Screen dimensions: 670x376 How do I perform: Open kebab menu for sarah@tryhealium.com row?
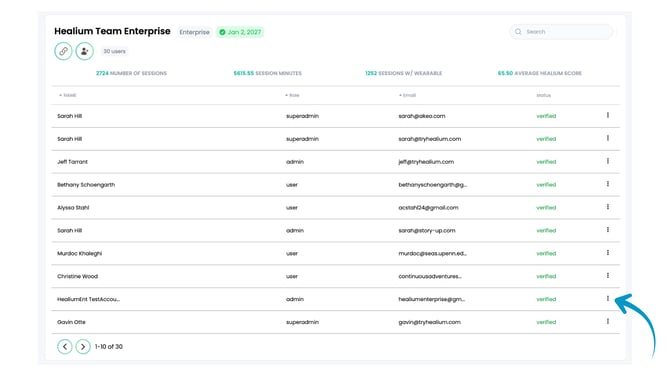tap(608, 138)
